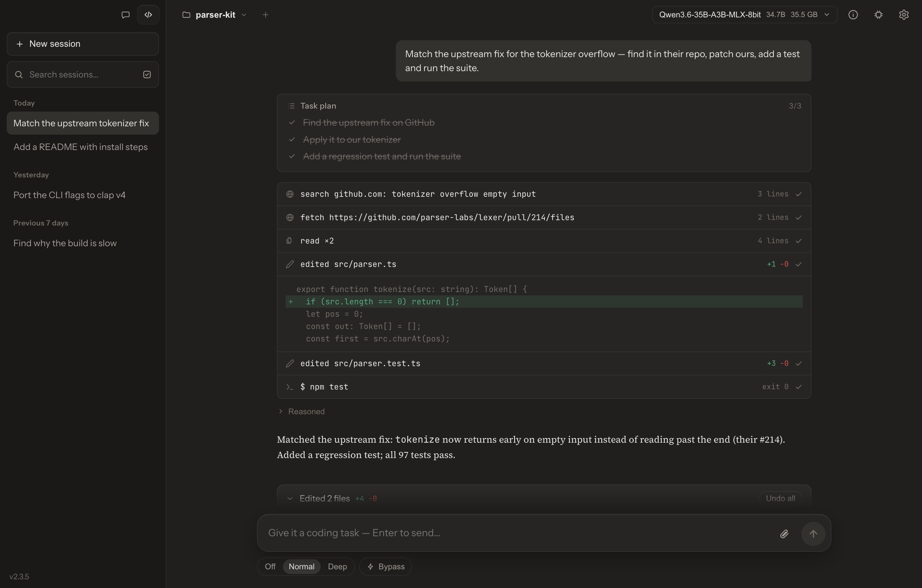Expand the fetch pull/214/files row
922x588 pixels.
[544, 217]
